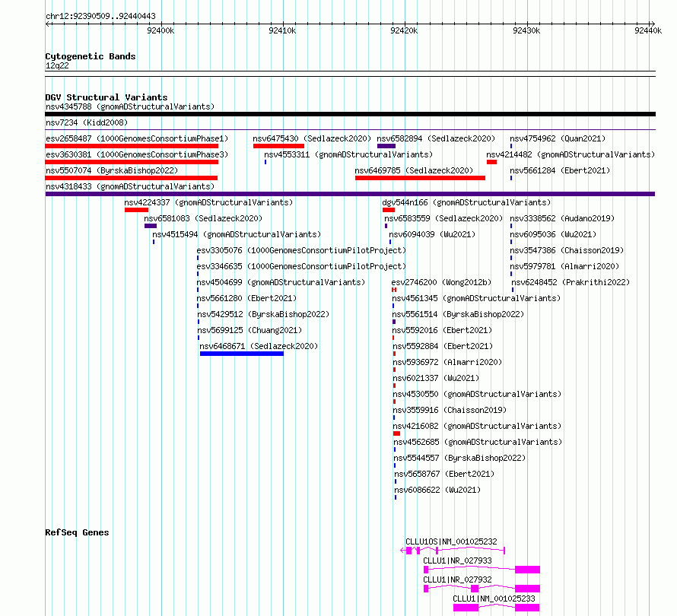Open nsv5561514 (ByrskaBishop2022) label
This screenshot has width=677, height=616.
tap(458, 314)
